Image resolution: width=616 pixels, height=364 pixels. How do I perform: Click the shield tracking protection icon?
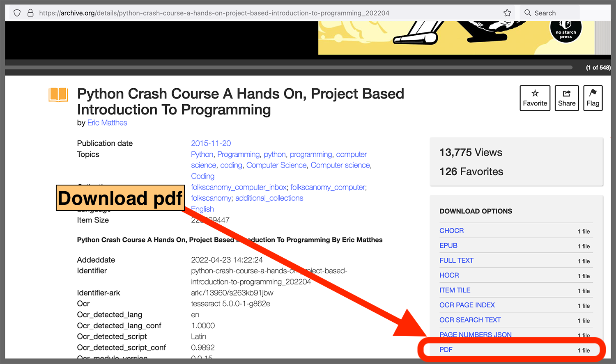[17, 13]
